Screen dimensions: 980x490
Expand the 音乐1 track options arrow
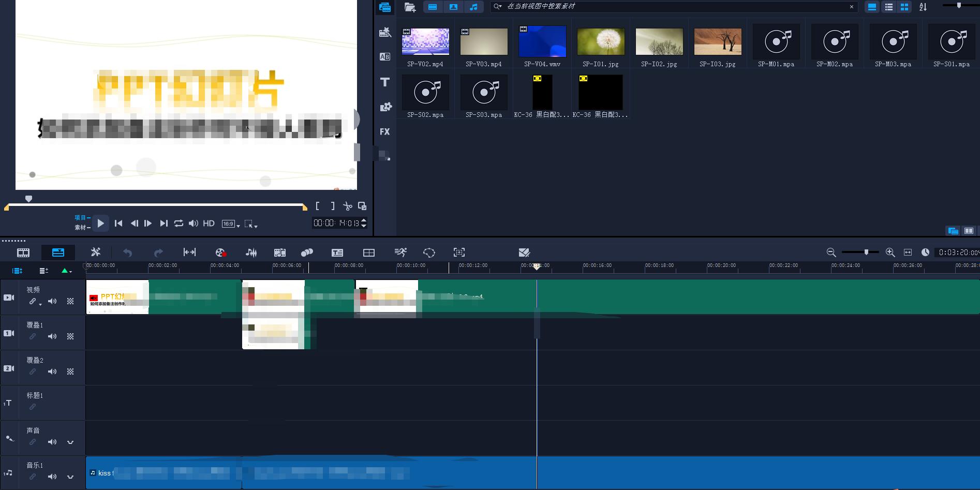point(70,477)
